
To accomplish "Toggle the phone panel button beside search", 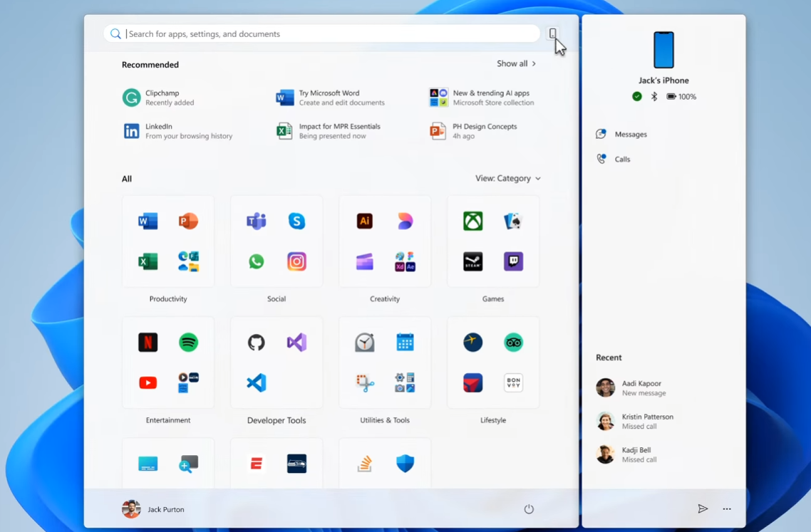I will click(x=552, y=33).
